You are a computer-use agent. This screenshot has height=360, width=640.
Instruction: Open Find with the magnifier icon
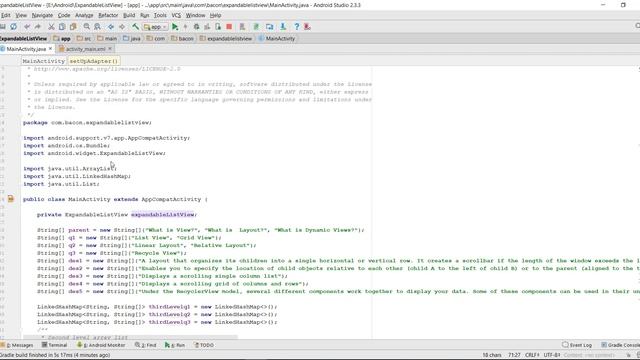point(87,27)
